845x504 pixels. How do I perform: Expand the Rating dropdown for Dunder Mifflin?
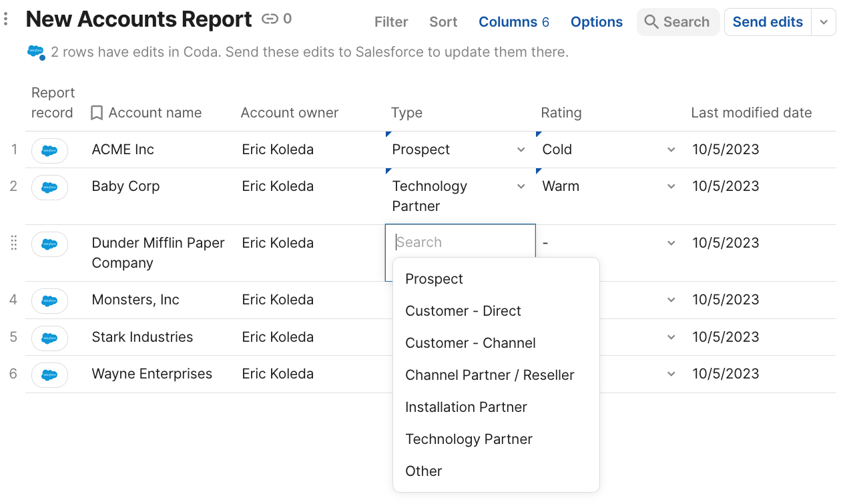pos(671,243)
